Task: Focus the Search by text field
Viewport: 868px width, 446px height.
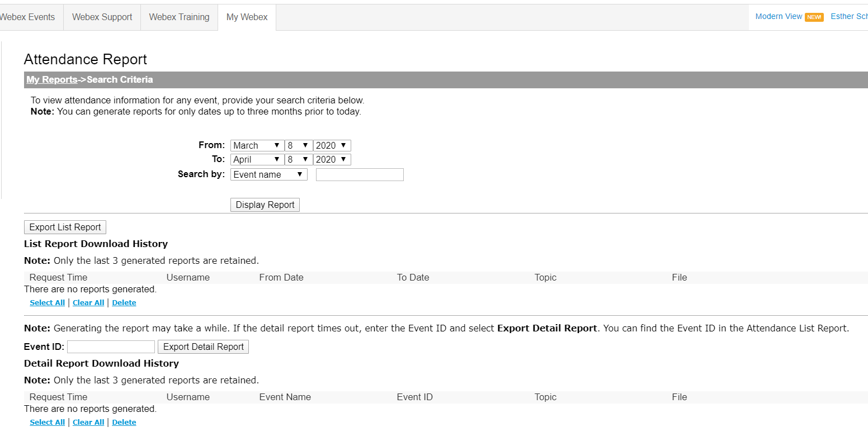Action: [x=360, y=174]
